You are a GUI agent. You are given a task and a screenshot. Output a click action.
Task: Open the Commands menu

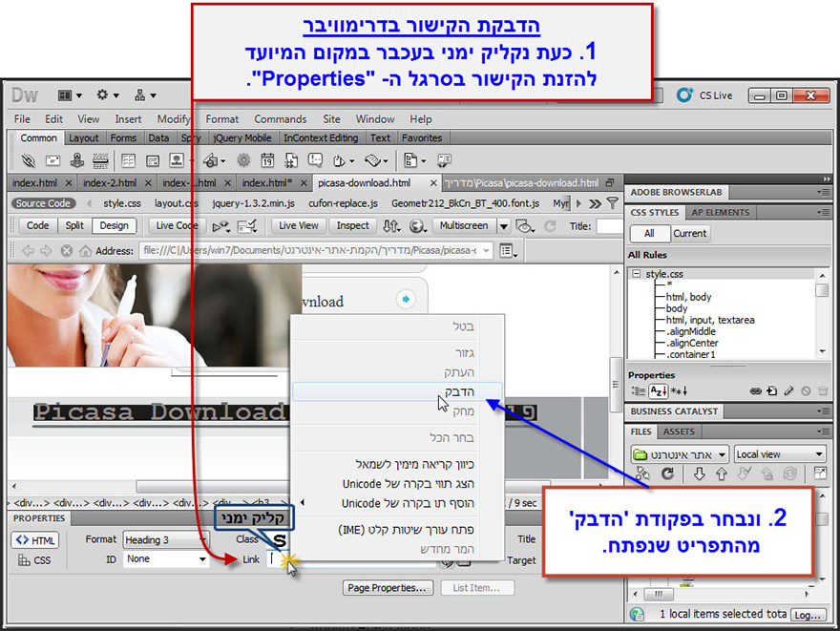(x=281, y=119)
